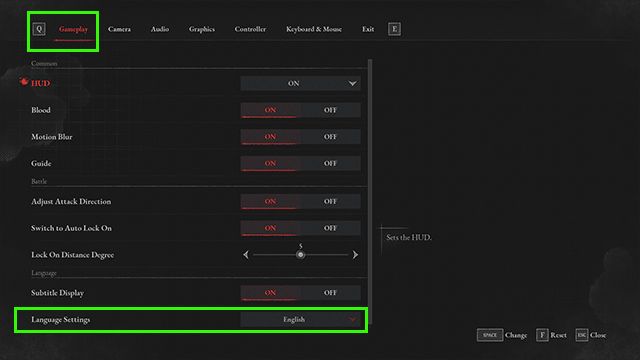Disable Motion Blur with OFF option
The image size is (640, 360).
click(330, 137)
